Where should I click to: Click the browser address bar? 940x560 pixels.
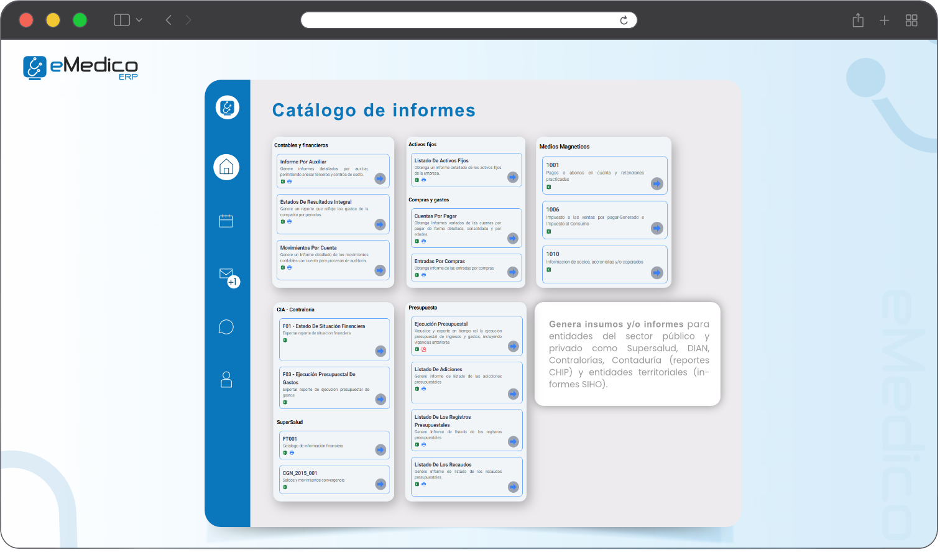(x=469, y=20)
